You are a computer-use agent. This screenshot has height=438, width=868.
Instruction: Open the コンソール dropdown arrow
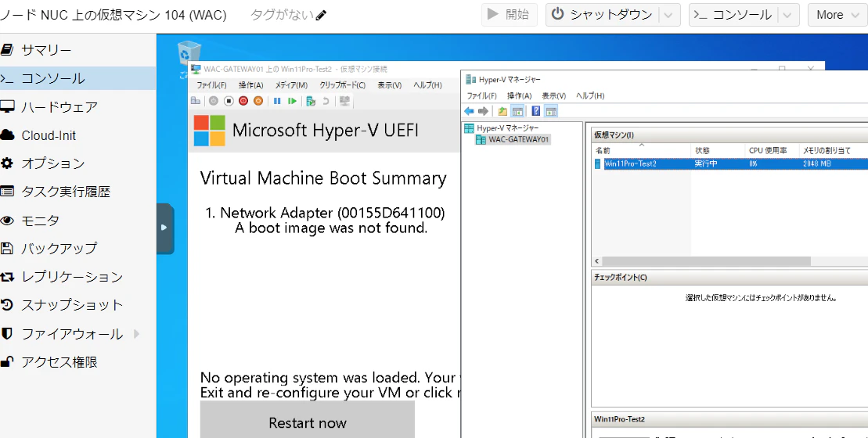[787, 15]
